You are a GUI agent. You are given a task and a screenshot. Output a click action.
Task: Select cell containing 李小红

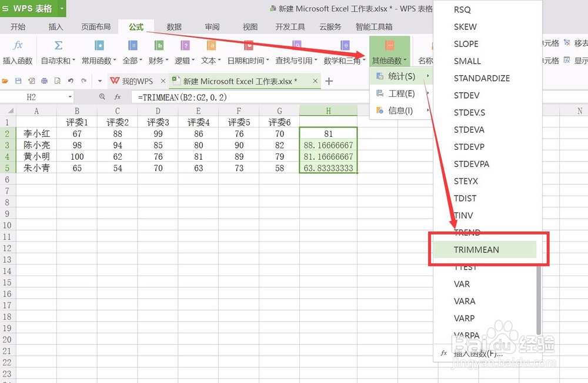(x=36, y=133)
